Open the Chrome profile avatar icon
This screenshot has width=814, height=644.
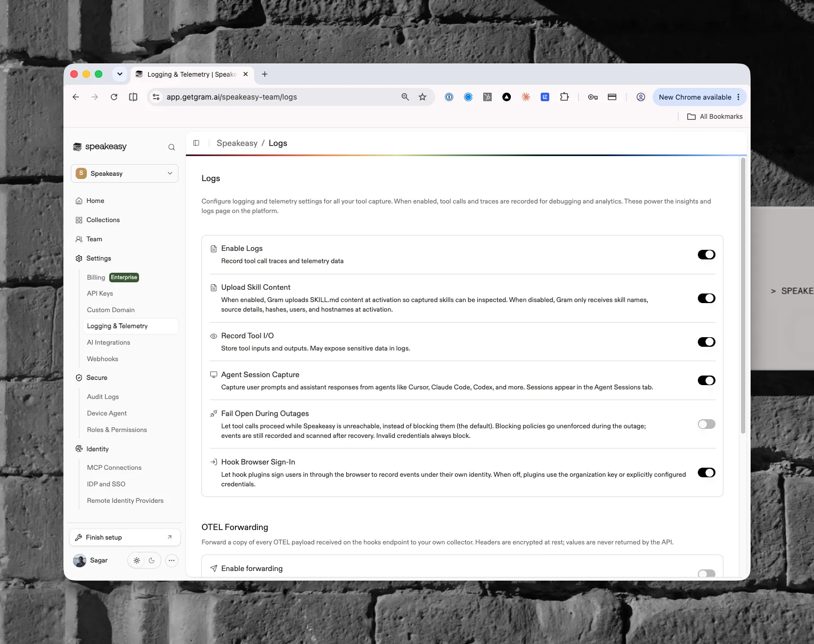click(641, 97)
